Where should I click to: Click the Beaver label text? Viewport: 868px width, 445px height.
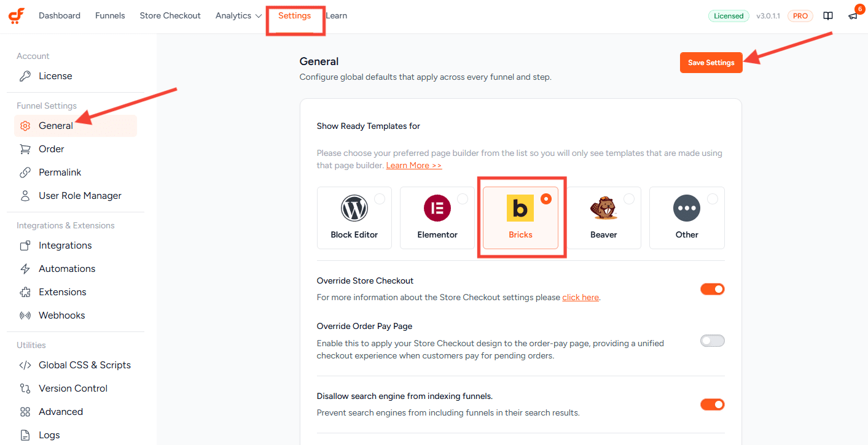coord(604,235)
